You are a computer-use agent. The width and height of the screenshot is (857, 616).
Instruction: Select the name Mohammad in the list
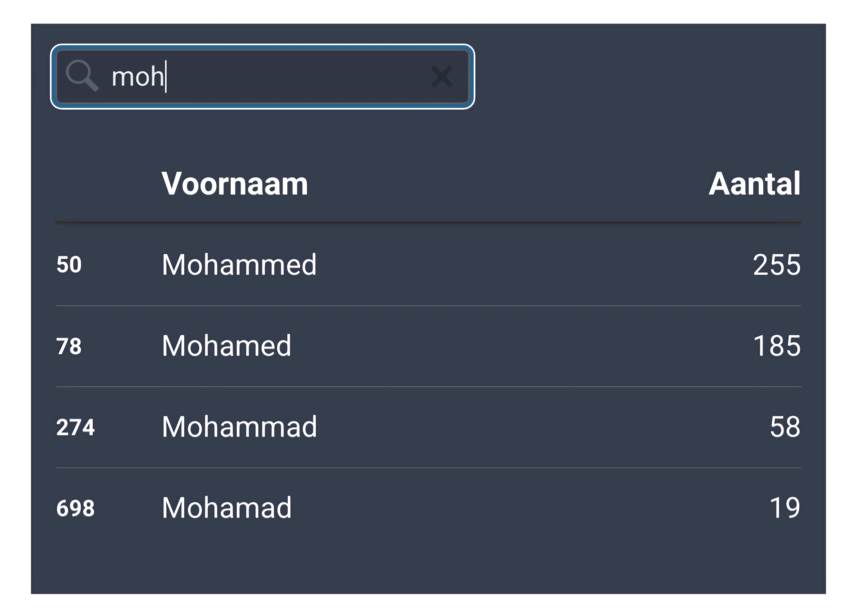(x=239, y=427)
